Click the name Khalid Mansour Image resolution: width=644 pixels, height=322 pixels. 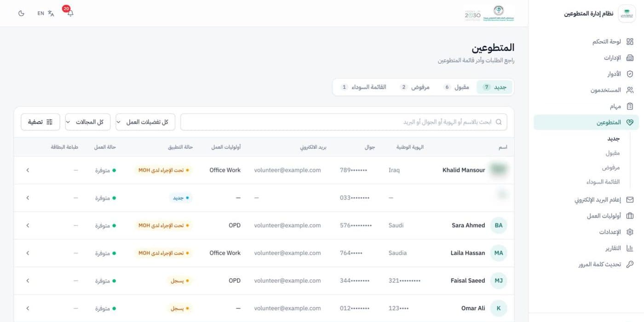click(x=464, y=170)
